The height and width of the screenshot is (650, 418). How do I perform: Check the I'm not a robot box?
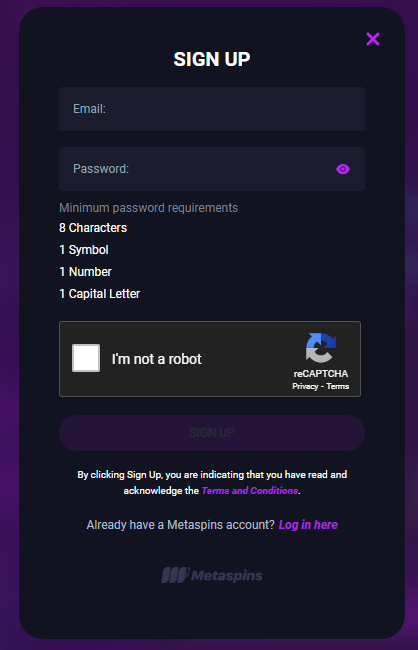tap(86, 358)
